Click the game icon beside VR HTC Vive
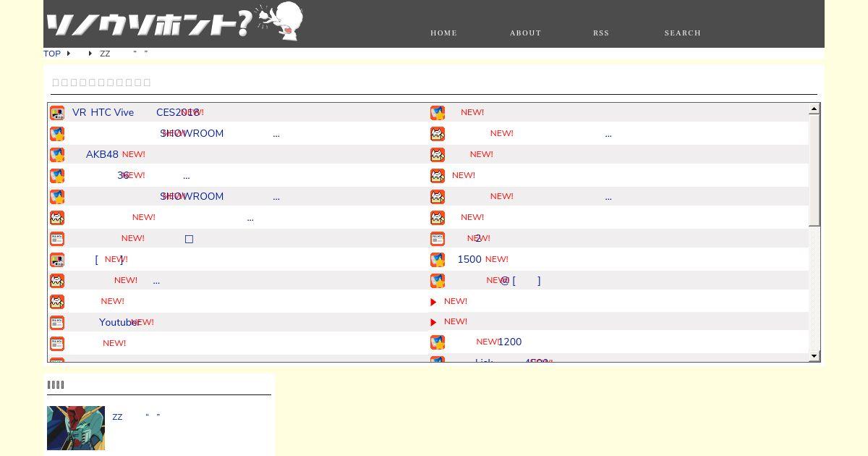The width and height of the screenshot is (868, 456). (x=57, y=113)
